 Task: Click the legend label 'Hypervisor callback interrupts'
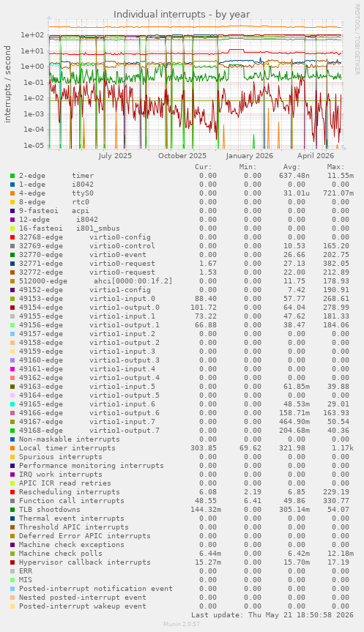pyautogui.click(x=85, y=562)
